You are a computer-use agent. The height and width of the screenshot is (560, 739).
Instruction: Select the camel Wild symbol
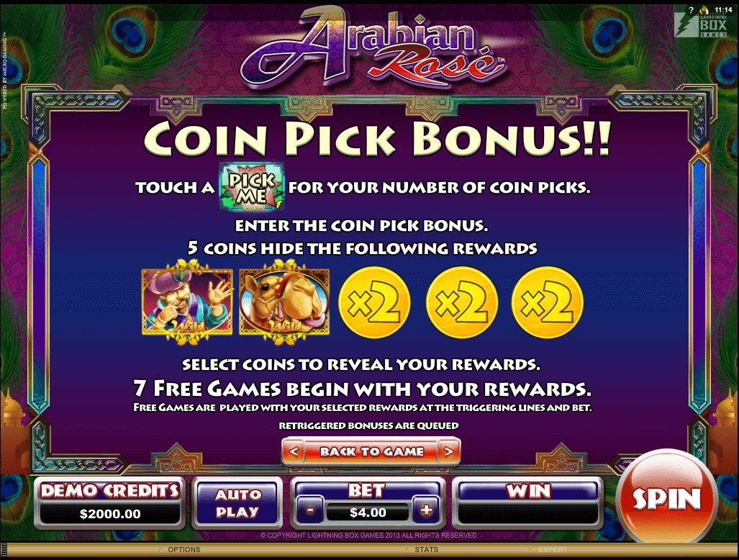(284, 302)
